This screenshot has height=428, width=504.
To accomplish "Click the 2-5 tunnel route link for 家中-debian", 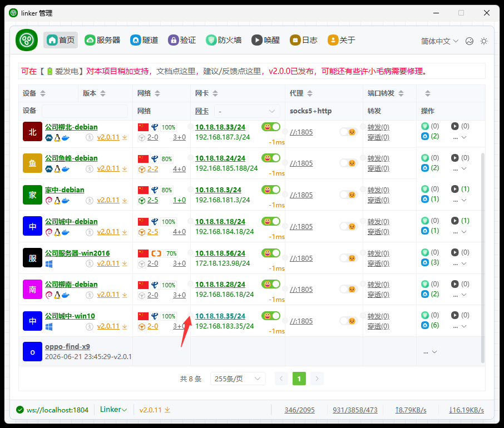I will click(x=152, y=200).
